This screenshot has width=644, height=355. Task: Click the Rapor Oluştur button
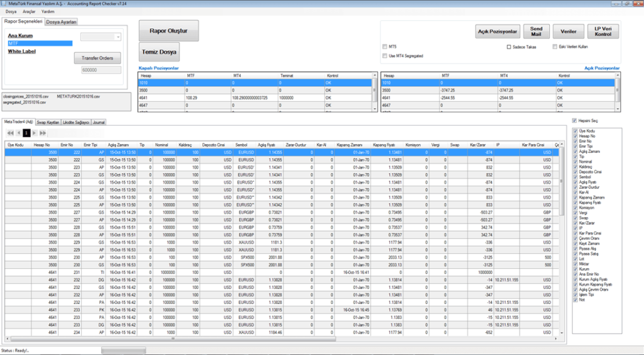[x=169, y=31]
